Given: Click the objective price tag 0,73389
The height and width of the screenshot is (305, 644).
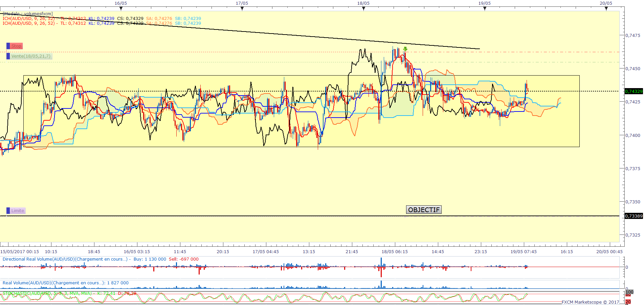Looking at the screenshot, I should point(634,216).
